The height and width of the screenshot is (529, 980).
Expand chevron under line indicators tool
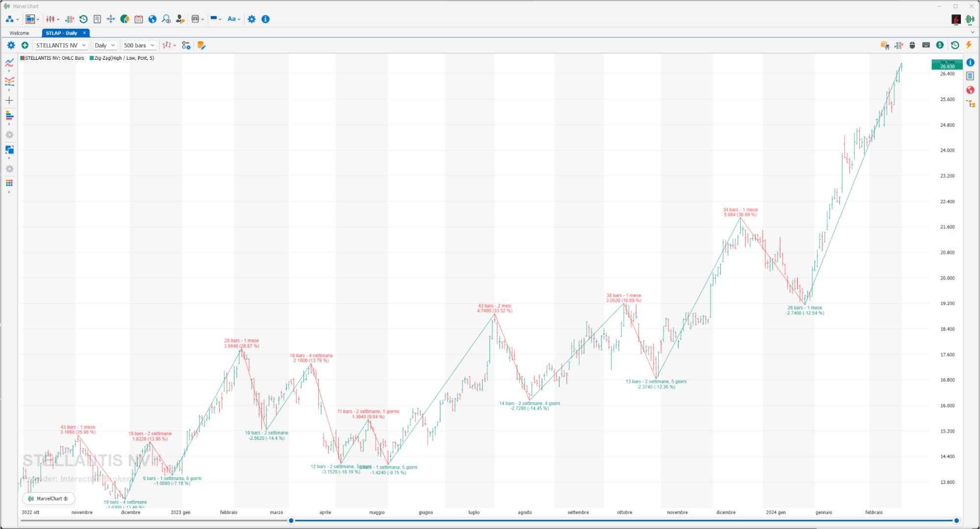tap(9, 71)
